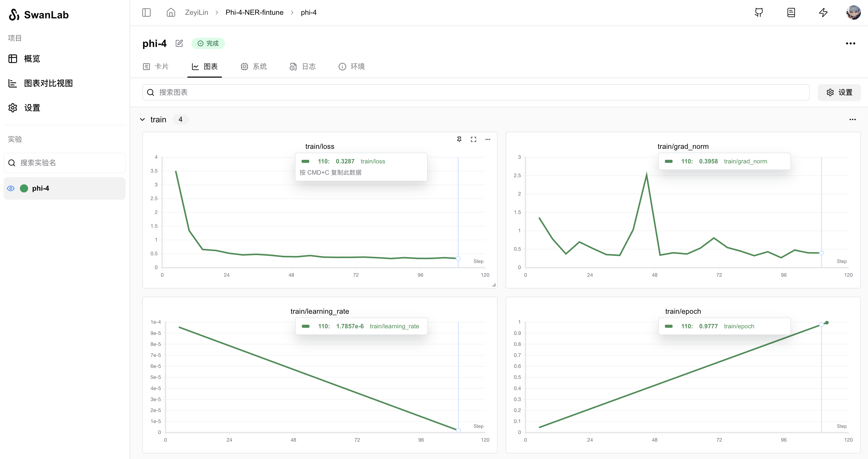
Task: Pin the train/loss chart
Action: click(459, 139)
